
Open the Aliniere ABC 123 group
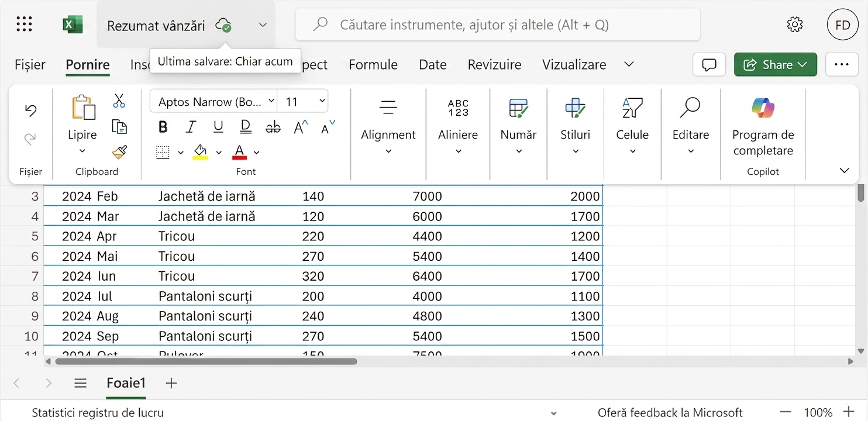(458, 108)
